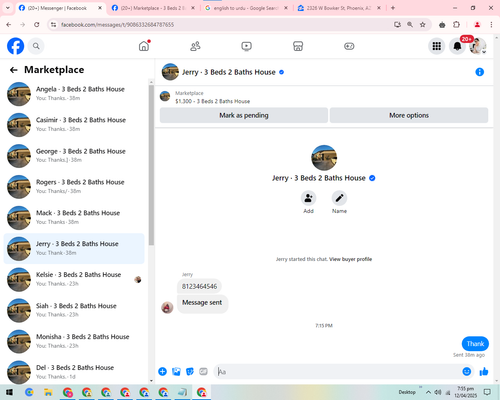Viewport: 500px width, 400px height.
Task: Show hidden system tray icons chevron
Action: [428, 392]
